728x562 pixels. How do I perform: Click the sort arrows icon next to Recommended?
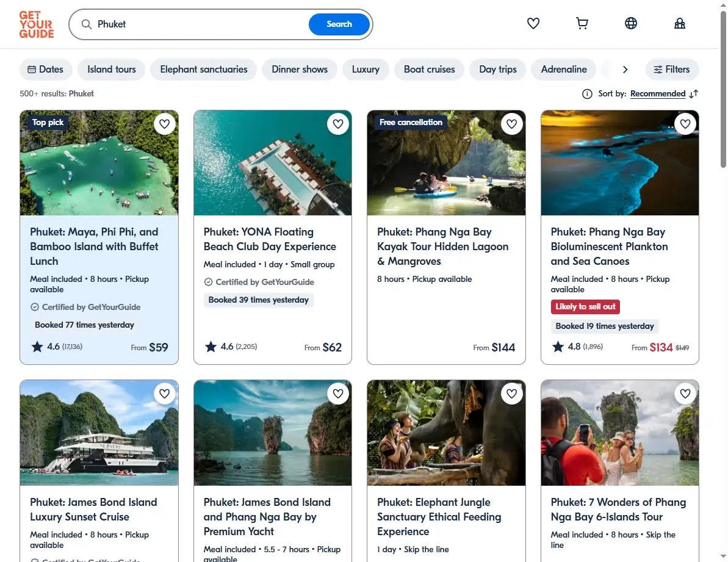(694, 94)
